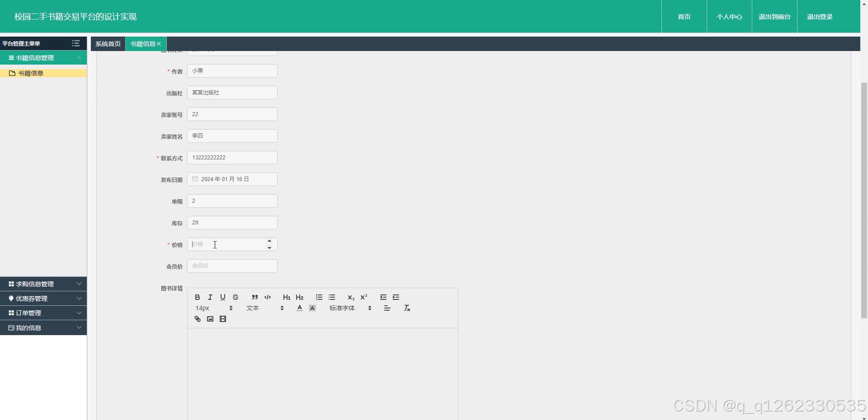Increase indent in editor
868x420 pixels.
point(396,297)
